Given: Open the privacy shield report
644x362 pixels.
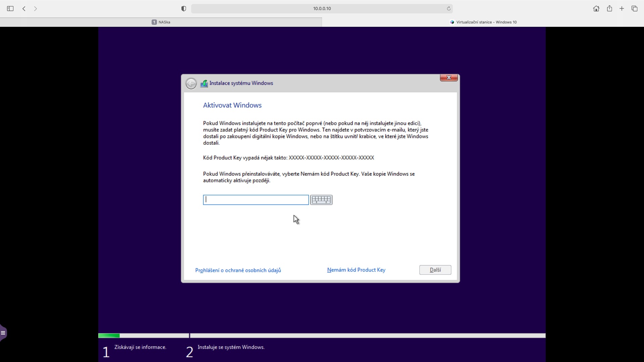Looking at the screenshot, I should point(183,9).
